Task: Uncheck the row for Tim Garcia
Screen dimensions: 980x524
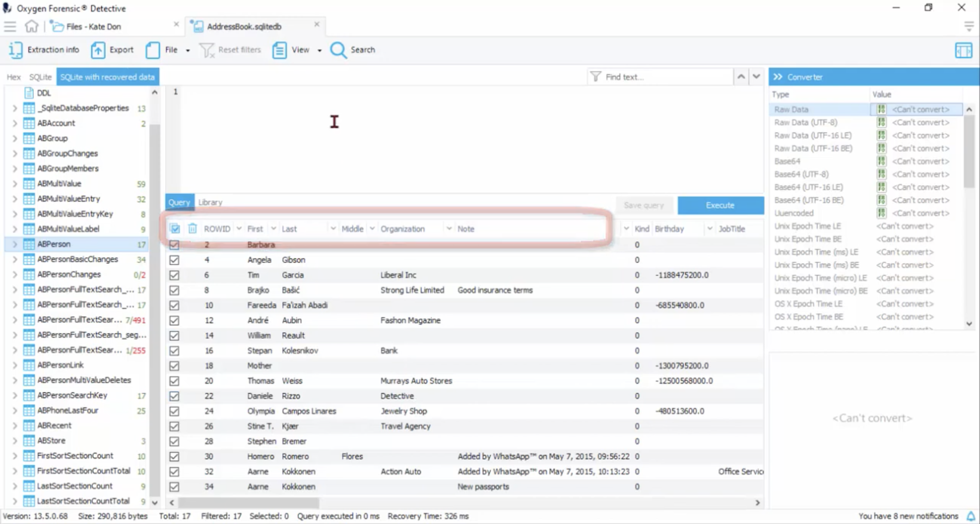Action: [175, 275]
